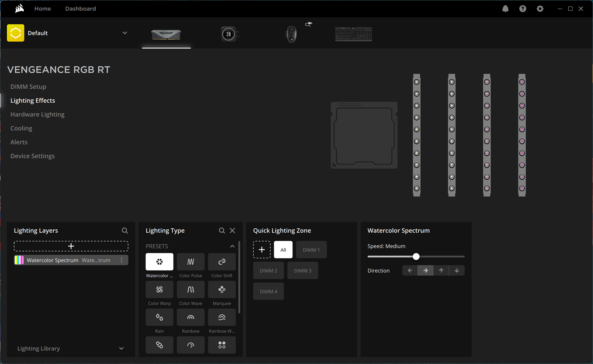Adjust the Speed slider handle
Screen dimensions: 593x364
(416, 257)
